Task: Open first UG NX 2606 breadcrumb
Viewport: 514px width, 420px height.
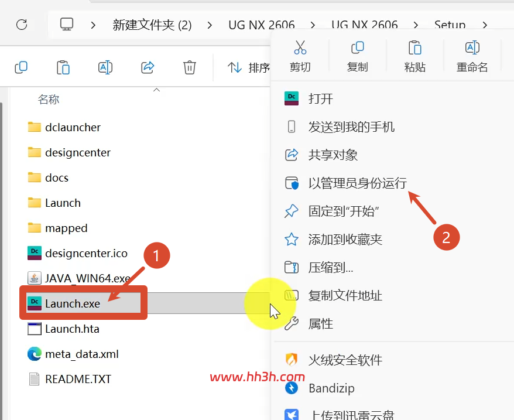Action: pyautogui.click(x=262, y=25)
